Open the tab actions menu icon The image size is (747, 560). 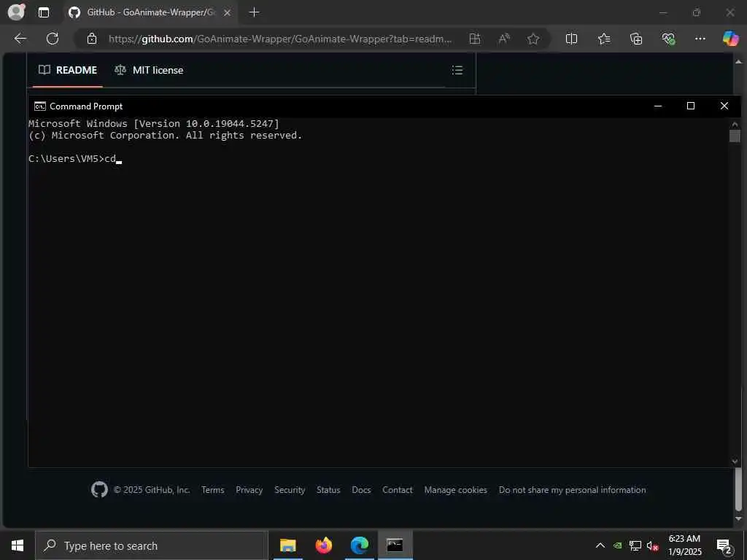click(x=44, y=12)
